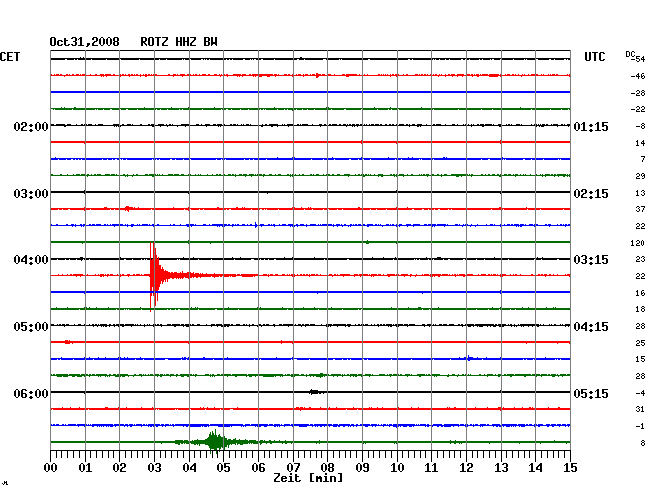Click the 14 minute tick label
This screenshot has height=494, width=650.
pyautogui.click(x=535, y=468)
